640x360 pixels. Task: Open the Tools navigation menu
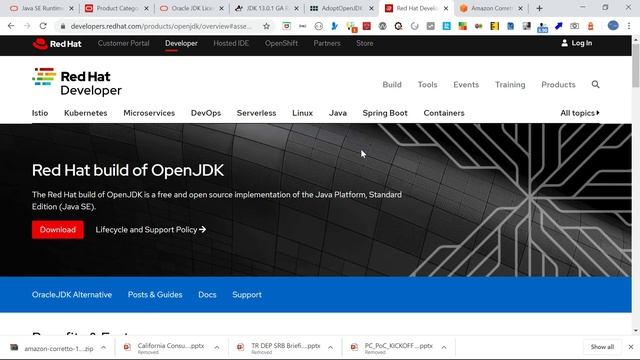pos(427,84)
